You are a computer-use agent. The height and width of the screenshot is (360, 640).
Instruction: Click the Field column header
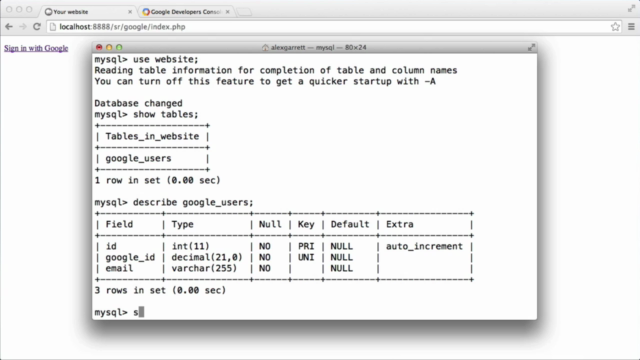[119, 224]
